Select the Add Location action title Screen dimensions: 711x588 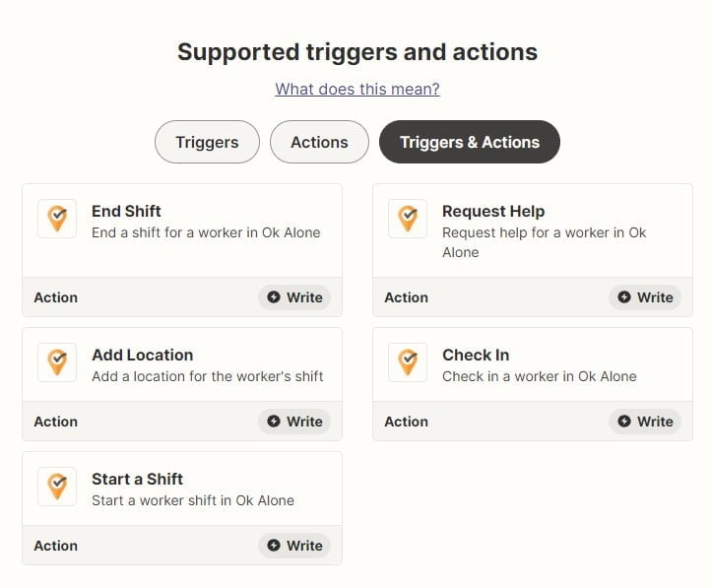point(143,355)
